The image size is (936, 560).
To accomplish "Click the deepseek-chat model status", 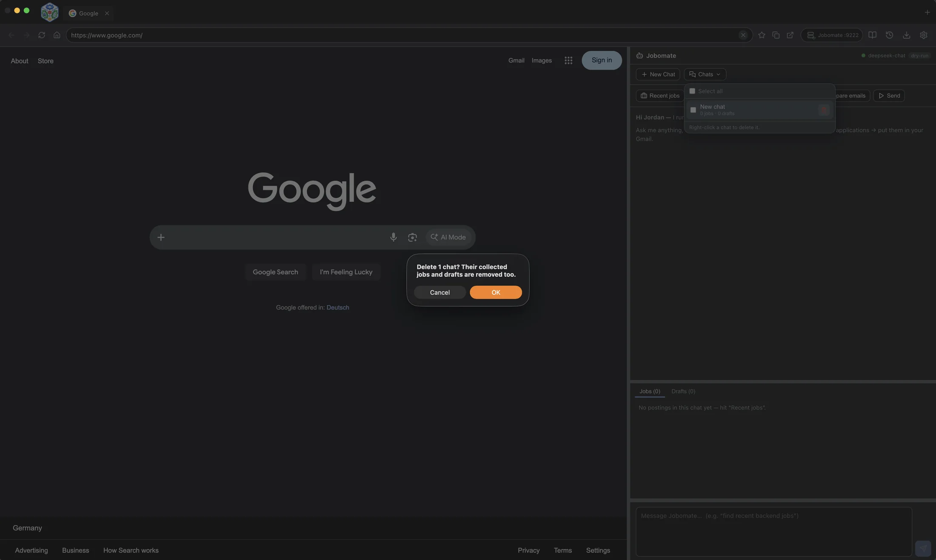I will click(883, 56).
